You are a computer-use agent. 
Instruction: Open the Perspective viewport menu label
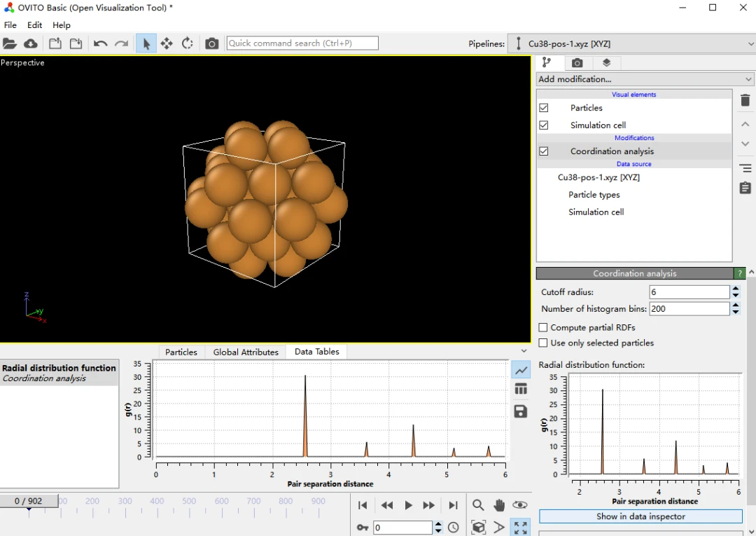tap(22, 63)
